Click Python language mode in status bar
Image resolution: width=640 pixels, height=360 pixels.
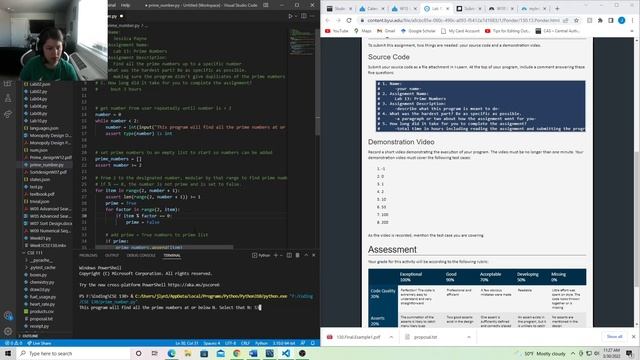(x=261, y=343)
